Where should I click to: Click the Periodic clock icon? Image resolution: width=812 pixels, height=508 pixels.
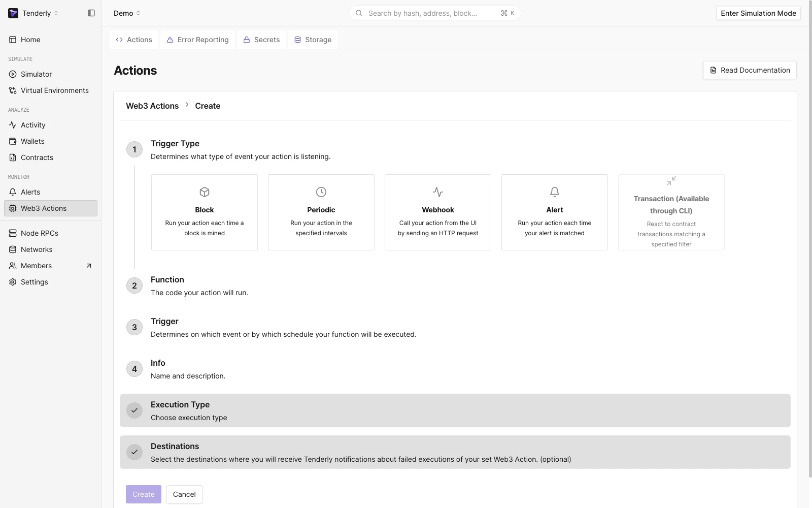tap(321, 192)
